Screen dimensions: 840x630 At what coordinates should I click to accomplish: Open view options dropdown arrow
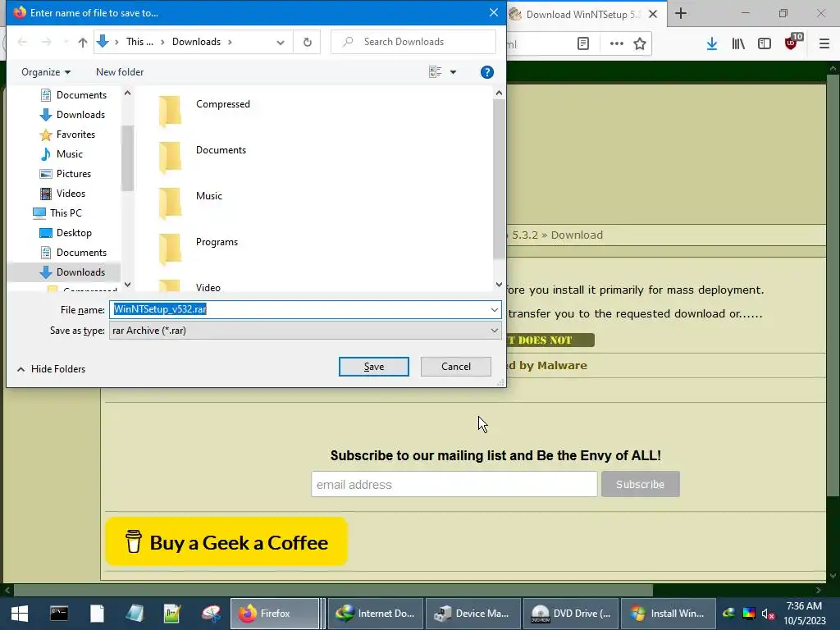(x=453, y=72)
